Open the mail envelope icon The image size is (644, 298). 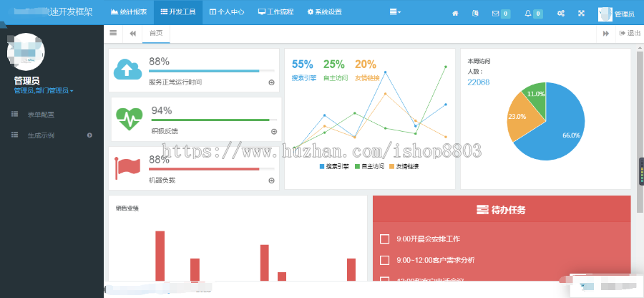496,14
